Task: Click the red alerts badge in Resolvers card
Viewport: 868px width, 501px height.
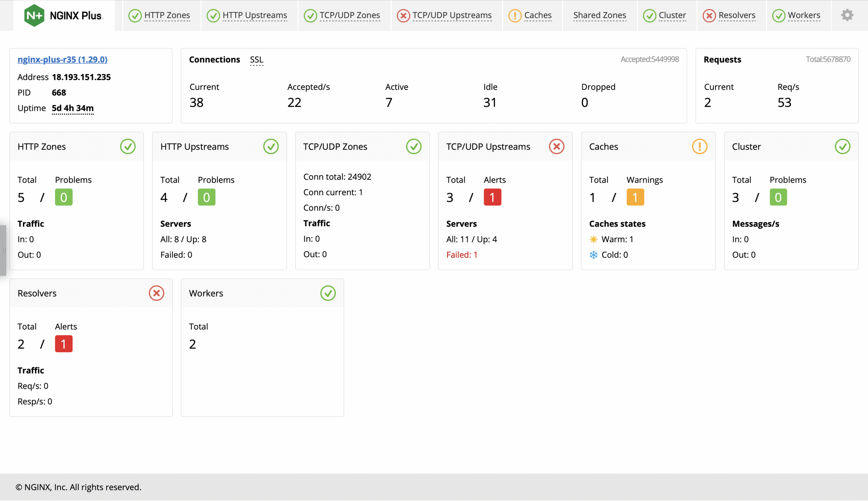Action: [63, 343]
